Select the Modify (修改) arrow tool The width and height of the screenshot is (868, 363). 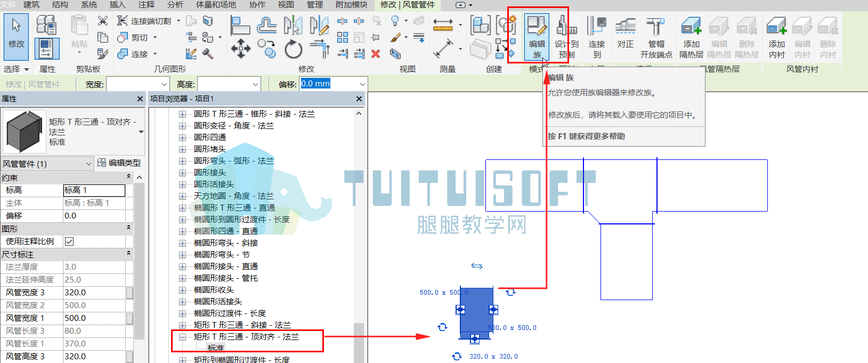click(17, 36)
